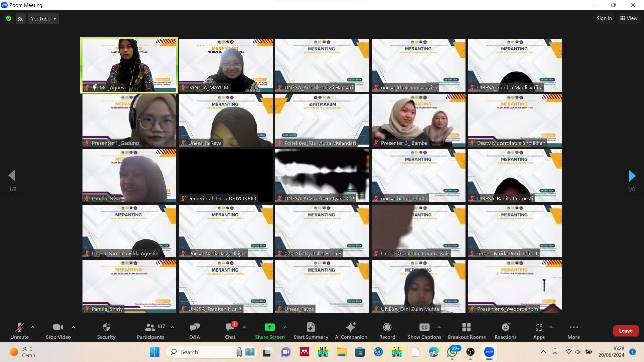Open the Chat panel
This screenshot has height=362, width=644.
tap(230, 331)
